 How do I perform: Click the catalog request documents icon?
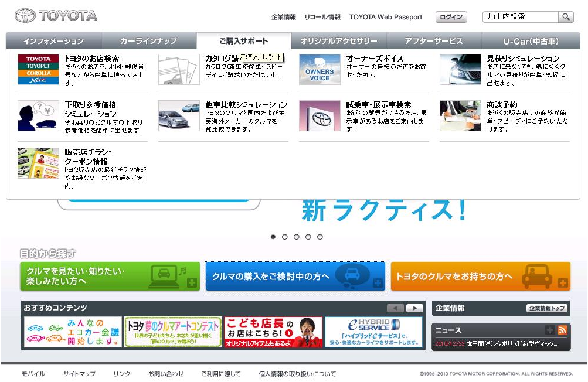(x=179, y=70)
